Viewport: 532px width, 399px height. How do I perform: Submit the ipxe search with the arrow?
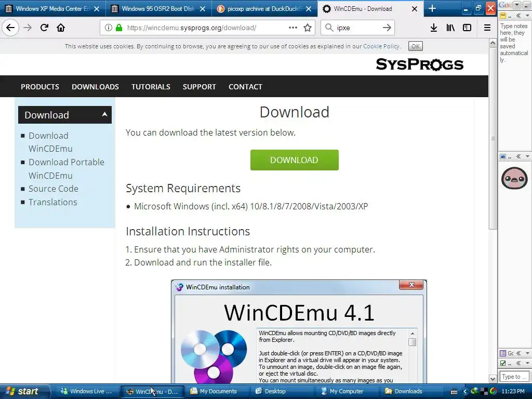pyautogui.click(x=387, y=28)
